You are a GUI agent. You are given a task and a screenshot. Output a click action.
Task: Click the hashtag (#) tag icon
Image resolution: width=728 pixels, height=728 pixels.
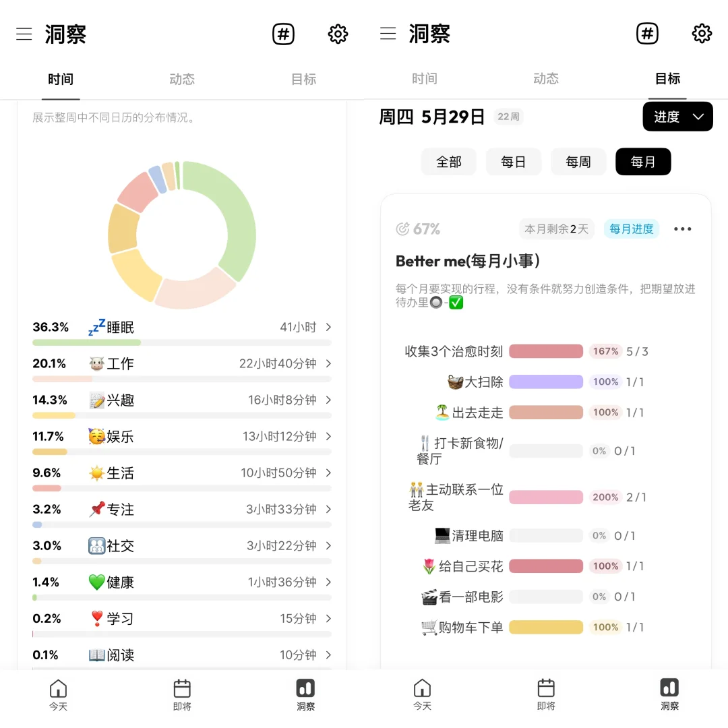point(283,34)
